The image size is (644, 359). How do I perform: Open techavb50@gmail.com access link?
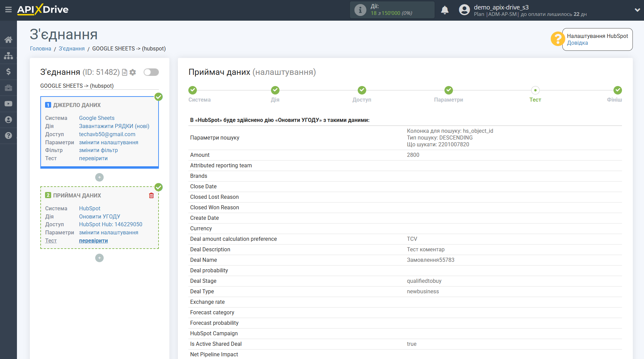(107, 134)
